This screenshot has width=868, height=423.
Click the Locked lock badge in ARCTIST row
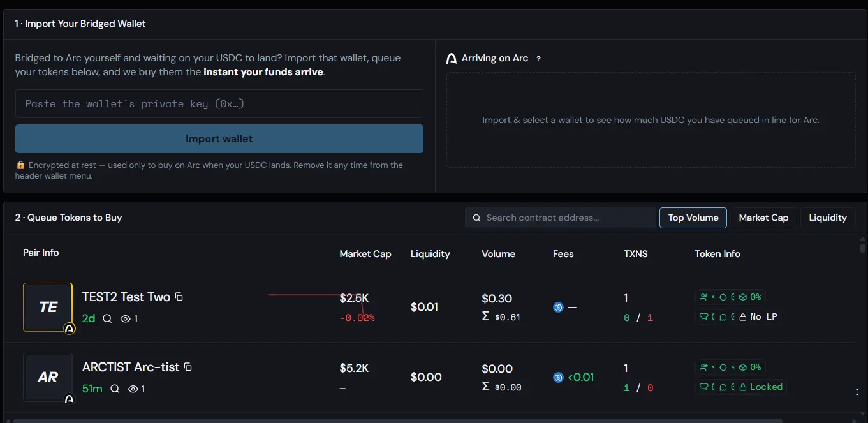click(x=760, y=387)
